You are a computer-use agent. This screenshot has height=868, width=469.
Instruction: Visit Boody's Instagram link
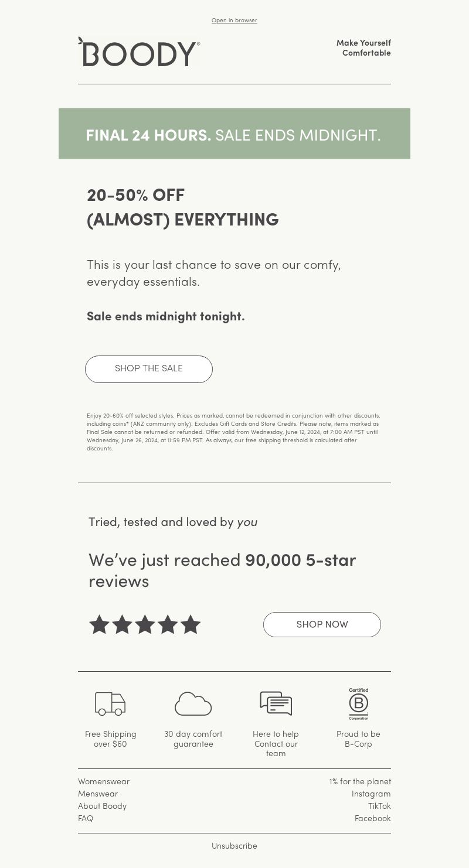(x=371, y=794)
